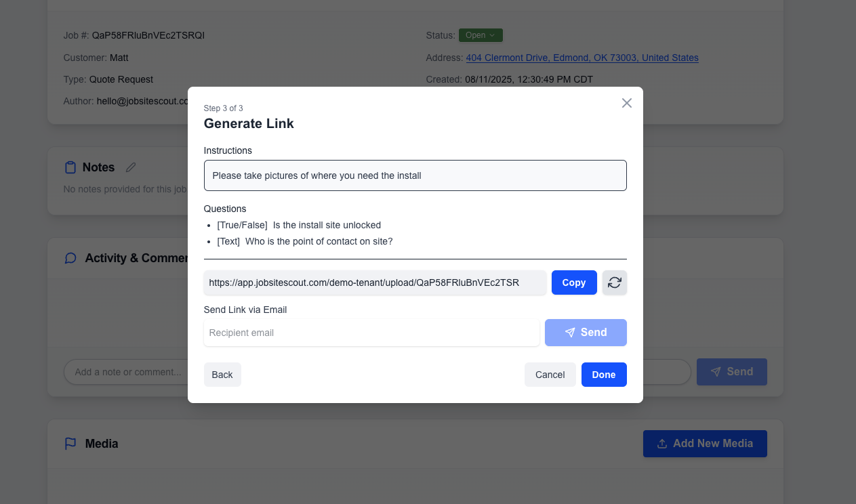The image size is (856, 504).
Task: Click the chat bubble icon beside Activity
Action: [70, 257]
